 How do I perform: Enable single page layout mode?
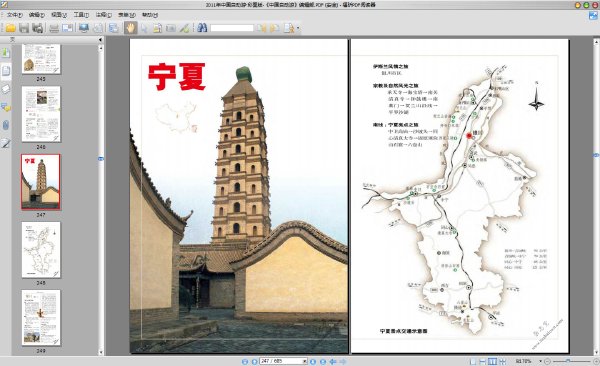pyautogui.click(x=473, y=361)
